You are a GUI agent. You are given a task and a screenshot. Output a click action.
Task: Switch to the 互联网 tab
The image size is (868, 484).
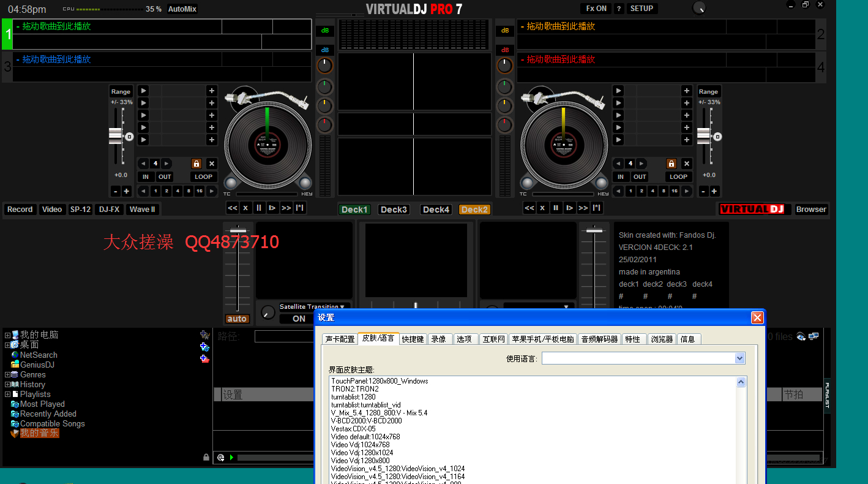pos(493,339)
